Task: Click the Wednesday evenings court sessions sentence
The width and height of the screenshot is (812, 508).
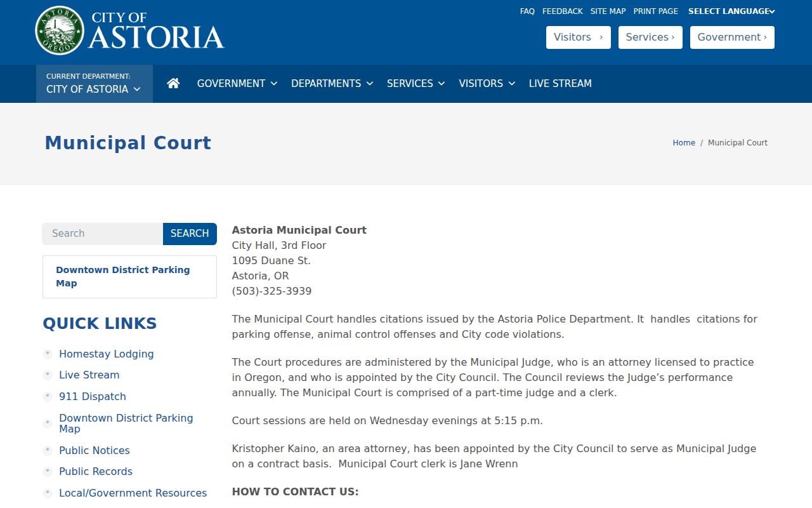Action: point(388,420)
